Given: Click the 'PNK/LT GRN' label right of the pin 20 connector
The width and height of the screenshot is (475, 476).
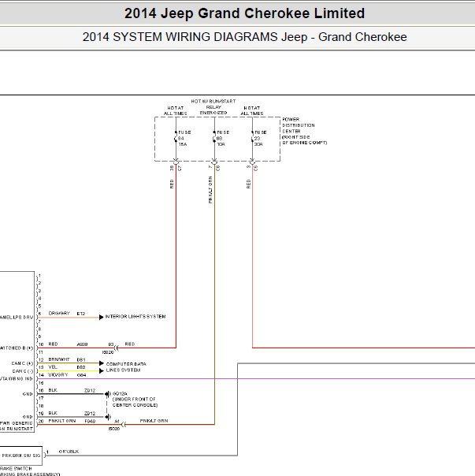Looking at the screenshot, I should click(x=154, y=421).
